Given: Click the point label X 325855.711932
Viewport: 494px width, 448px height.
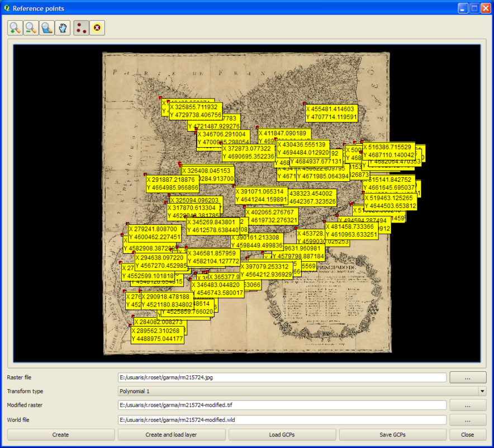Looking at the screenshot, I should tap(196, 111).
